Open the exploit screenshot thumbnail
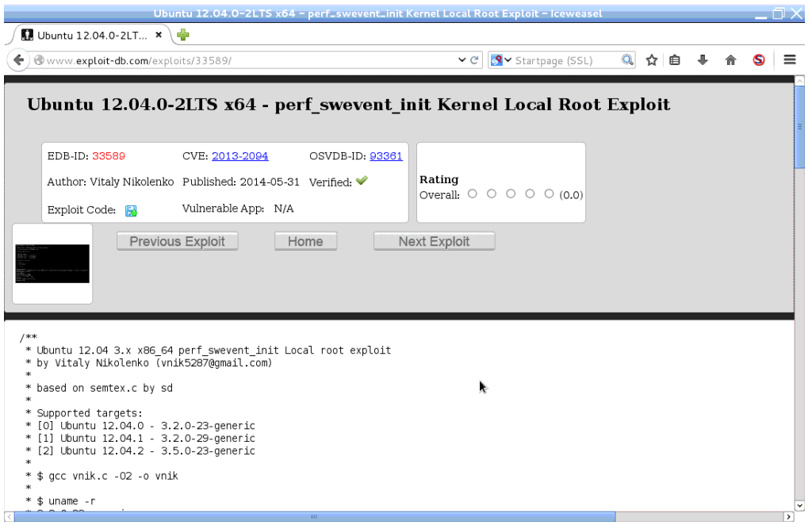Viewport: 812px width, 529px height. 52,264
